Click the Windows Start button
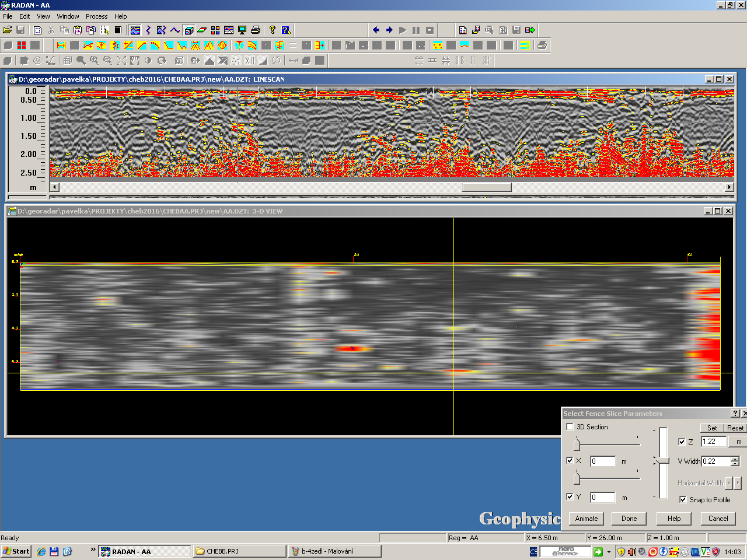747x560 pixels. tap(16, 551)
